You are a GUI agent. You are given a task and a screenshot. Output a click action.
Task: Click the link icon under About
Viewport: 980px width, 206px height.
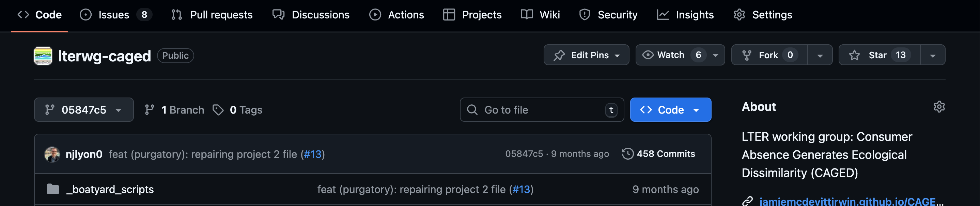(748, 201)
